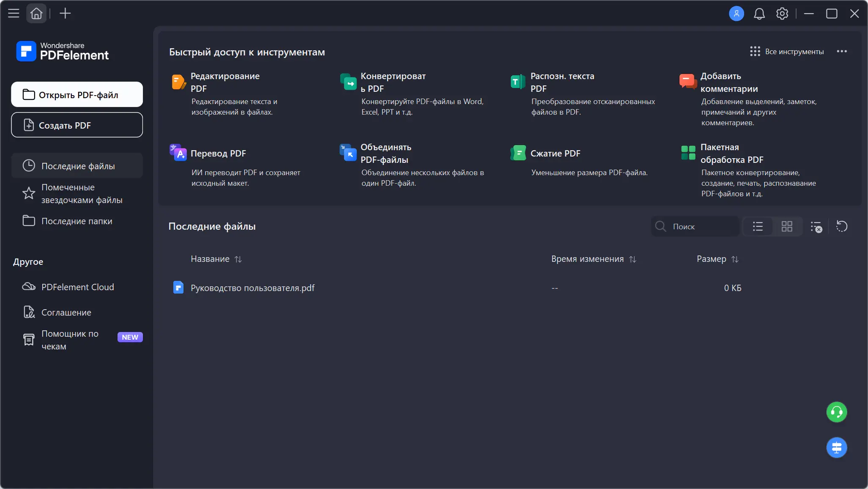
Task: Click the Compress PDF icon
Action: click(x=518, y=153)
